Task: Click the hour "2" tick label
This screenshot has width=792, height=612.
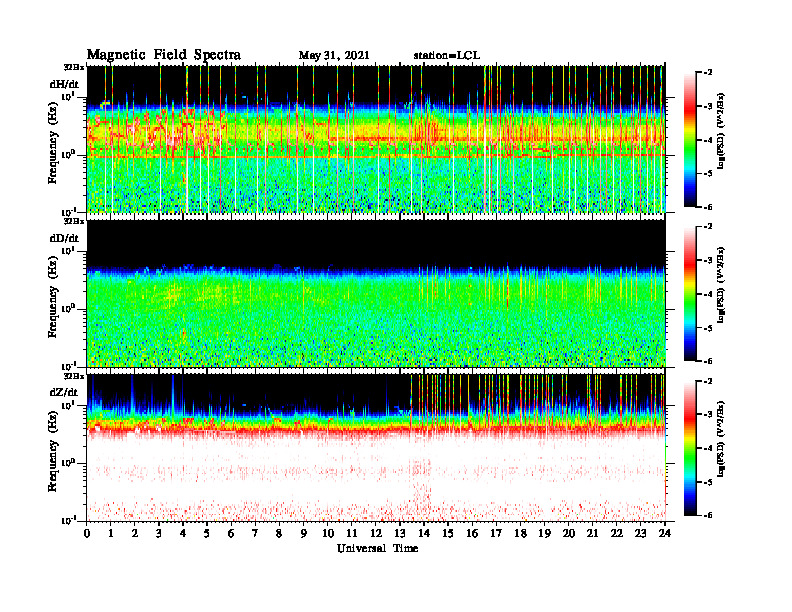Action: 135,533
